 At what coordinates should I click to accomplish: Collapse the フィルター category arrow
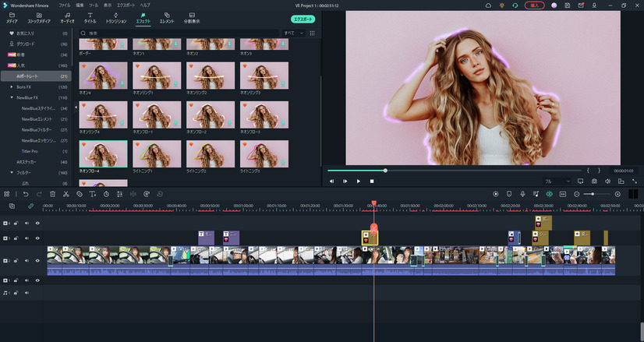12,172
